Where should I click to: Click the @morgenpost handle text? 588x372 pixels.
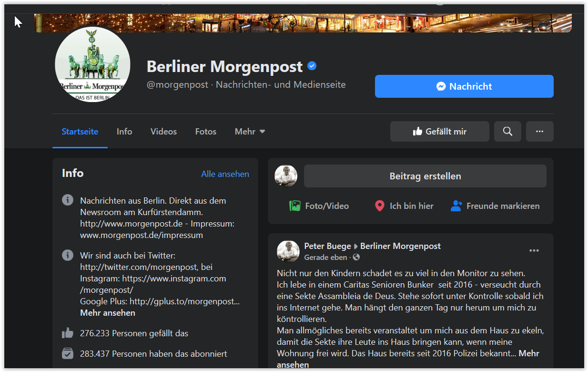pos(178,85)
